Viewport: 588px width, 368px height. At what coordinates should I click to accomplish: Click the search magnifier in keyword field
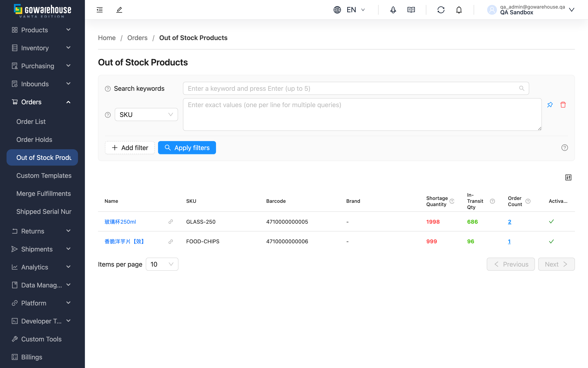[522, 88]
